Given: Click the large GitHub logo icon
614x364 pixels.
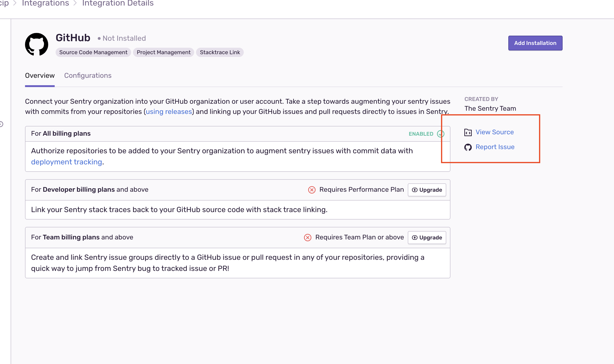Looking at the screenshot, I should coord(37,44).
